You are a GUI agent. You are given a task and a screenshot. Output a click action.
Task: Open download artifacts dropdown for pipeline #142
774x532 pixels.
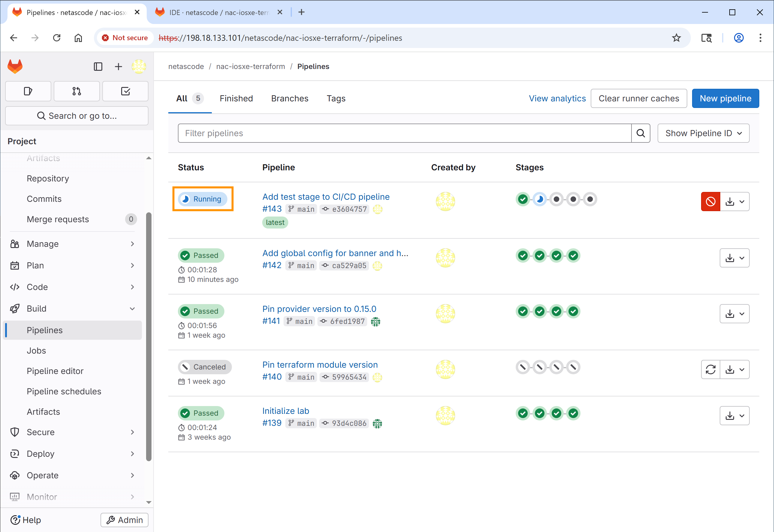734,258
